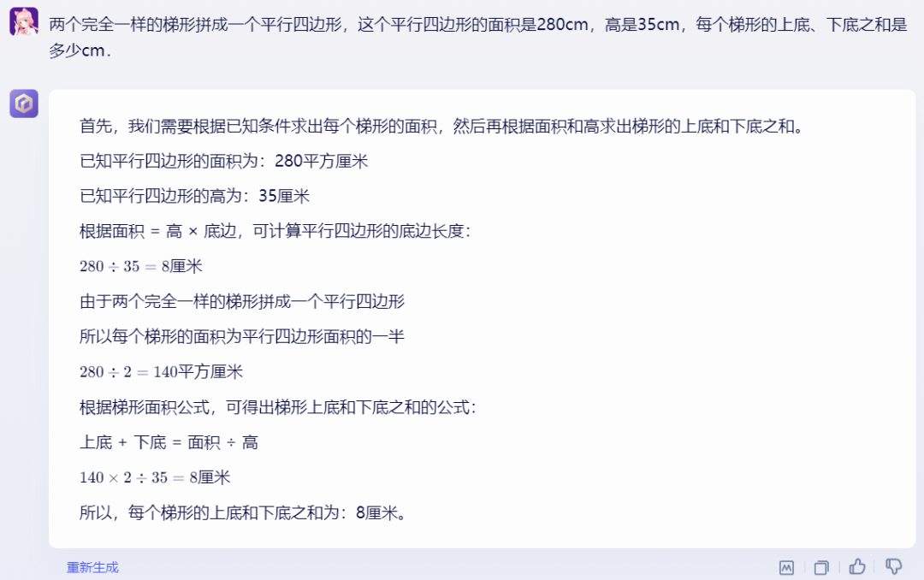
Task: Click the formula 280 ÷ 35 = 8厘米
Action: pyautogui.click(x=141, y=266)
